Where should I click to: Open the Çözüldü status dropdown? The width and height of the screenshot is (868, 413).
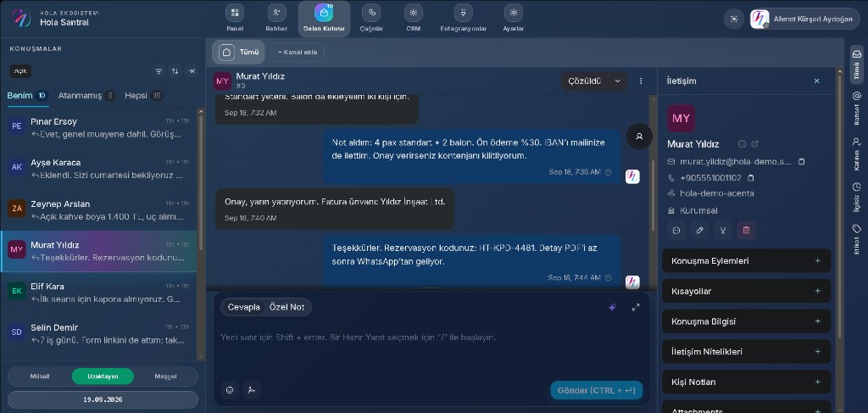point(594,81)
